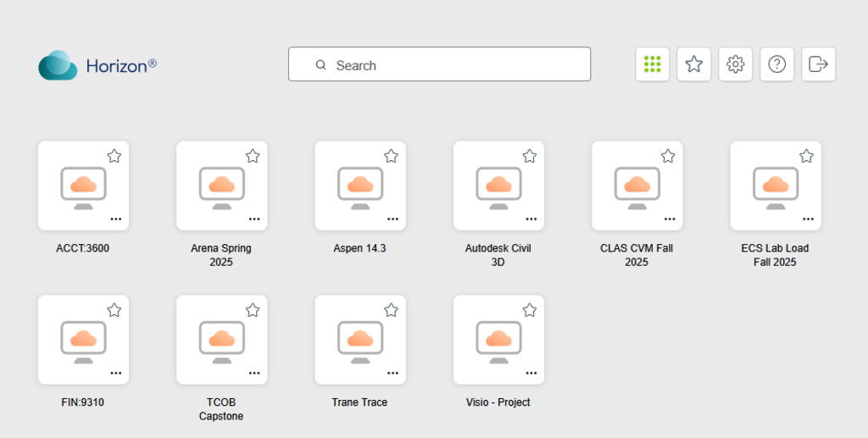Viewport: 868px width, 438px height.
Task: Click the Arena Spring 2025 label
Action: click(x=221, y=255)
